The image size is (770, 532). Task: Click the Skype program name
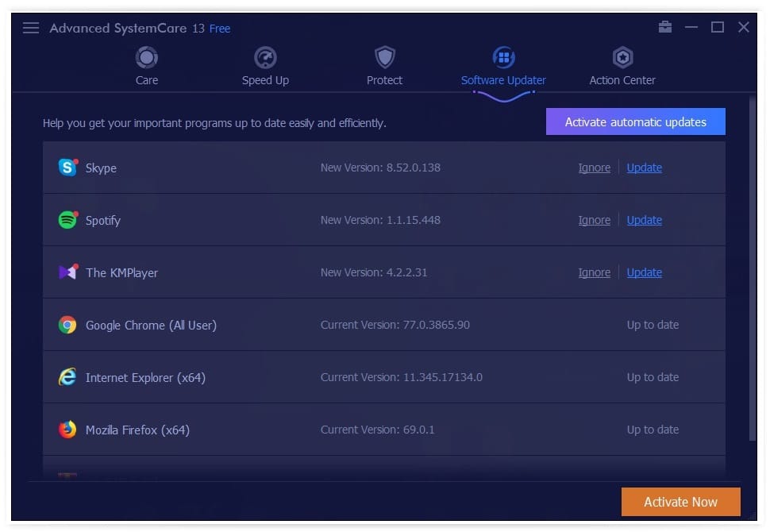click(101, 168)
